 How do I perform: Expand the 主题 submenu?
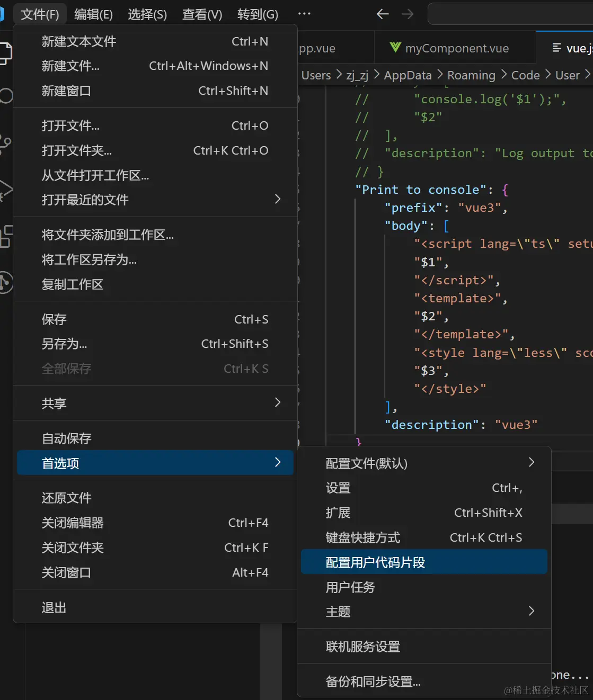[532, 611]
